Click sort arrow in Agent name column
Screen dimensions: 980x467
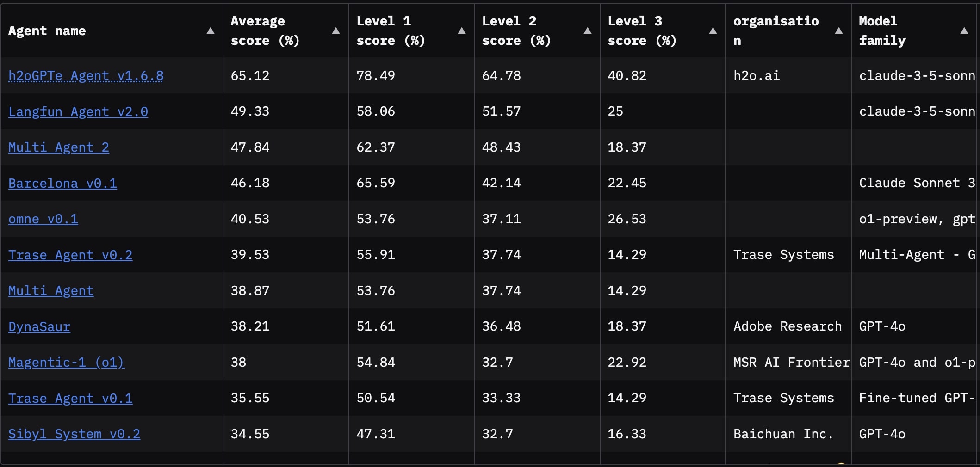point(210,31)
